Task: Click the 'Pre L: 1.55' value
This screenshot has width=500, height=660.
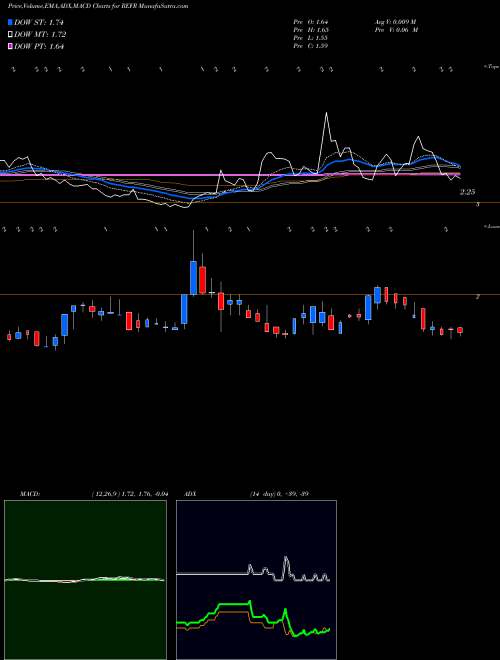Action: coord(311,38)
